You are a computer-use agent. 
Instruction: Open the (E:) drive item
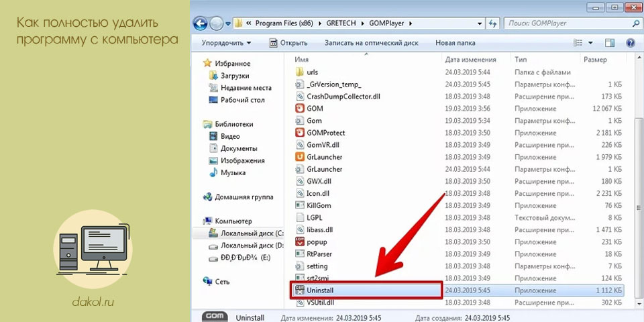click(x=240, y=258)
